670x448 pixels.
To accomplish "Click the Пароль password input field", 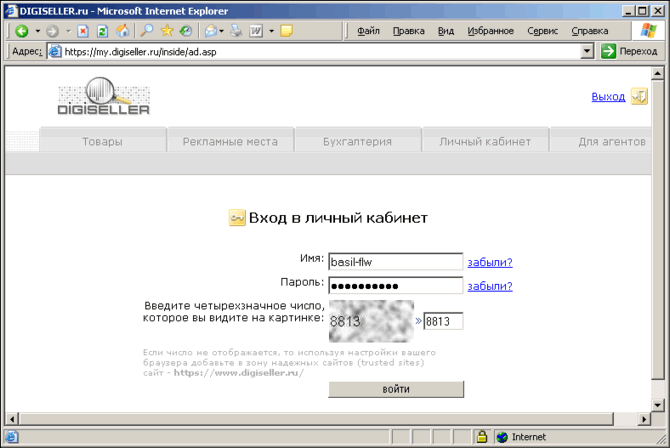I will (395, 286).
